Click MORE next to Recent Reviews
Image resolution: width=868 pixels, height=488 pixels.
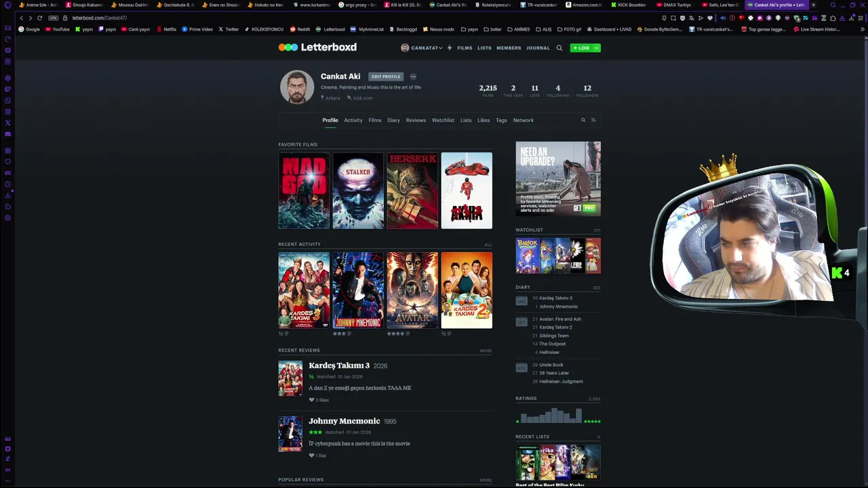(x=486, y=350)
